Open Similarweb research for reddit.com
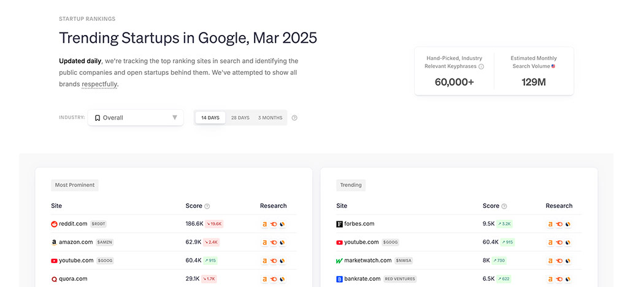The width and height of the screenshot is (644, 287). point(282,224)
